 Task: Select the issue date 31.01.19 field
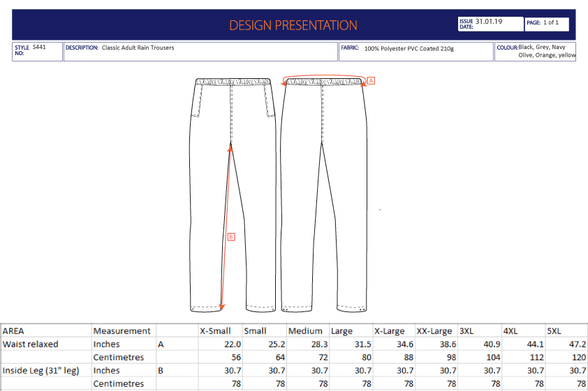tap(490, 24)
